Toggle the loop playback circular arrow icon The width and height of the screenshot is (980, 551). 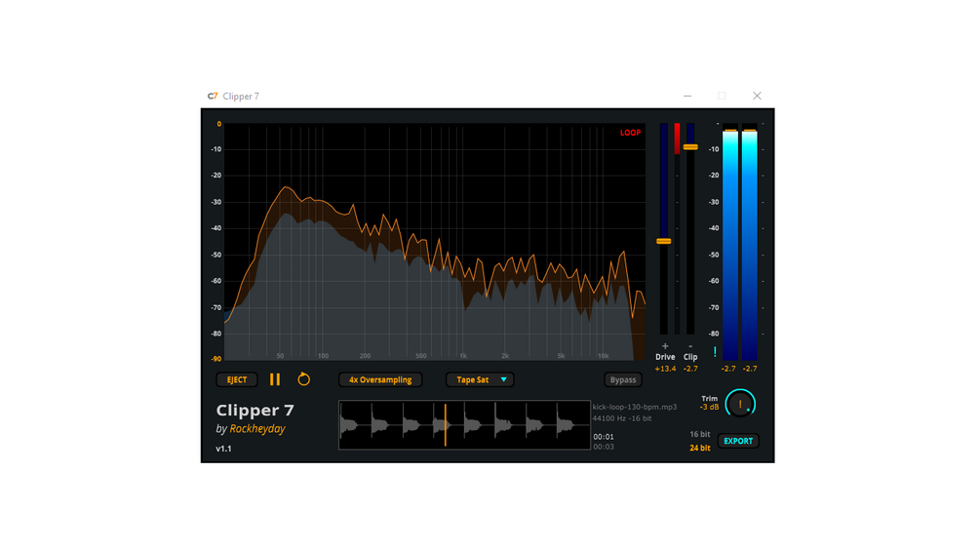point(303,379)
